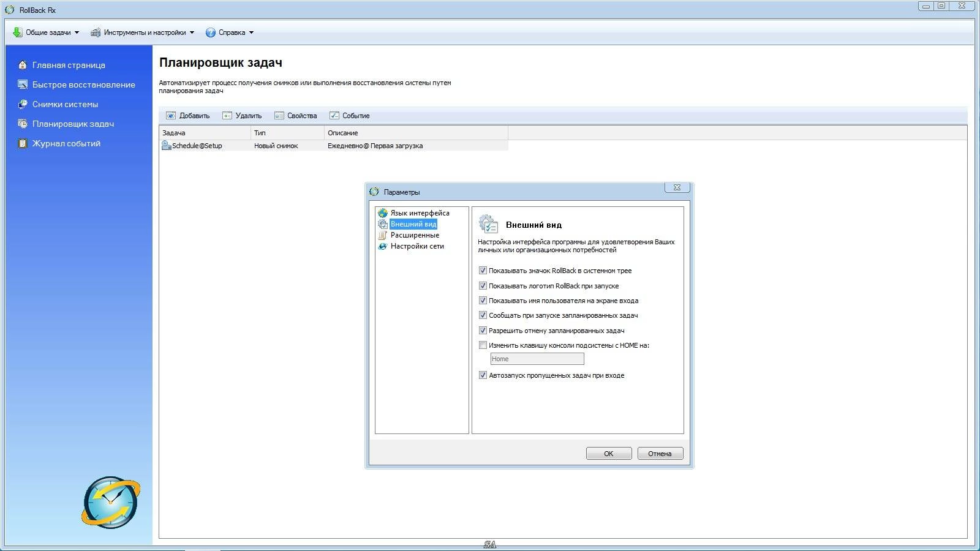This screenshot has width=980, height=551.
Task: Click the large gear icon beside Внешний вид heading
Action: [x=488, y=223]
